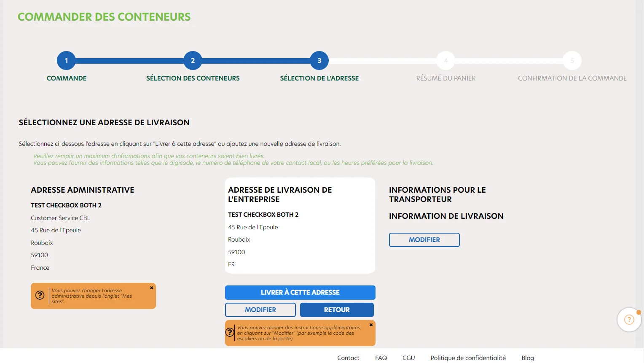Screen dimensions: 644x363
Task: Click the step 1 Commande circle
Action: pyautogui.click(x=66, y=61)
